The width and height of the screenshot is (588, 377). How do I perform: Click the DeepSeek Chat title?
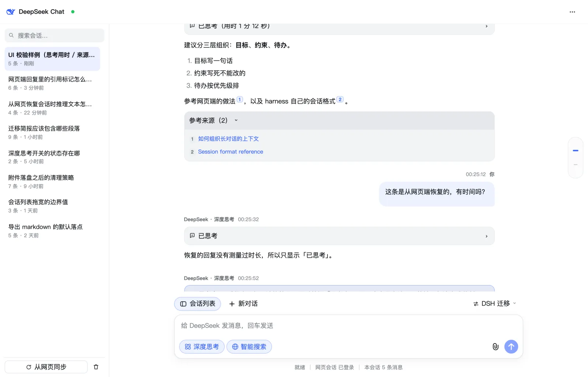coord(41,12)
